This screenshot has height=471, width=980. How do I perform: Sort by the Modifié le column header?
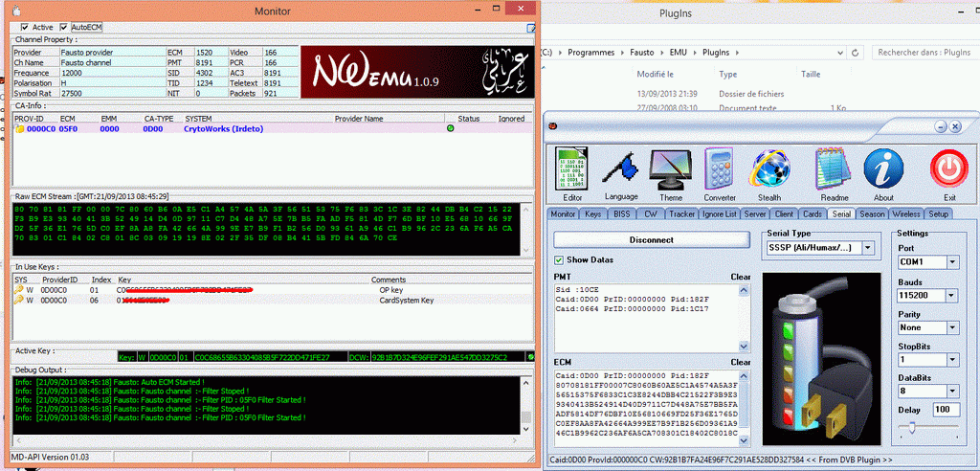coord(655,74)
